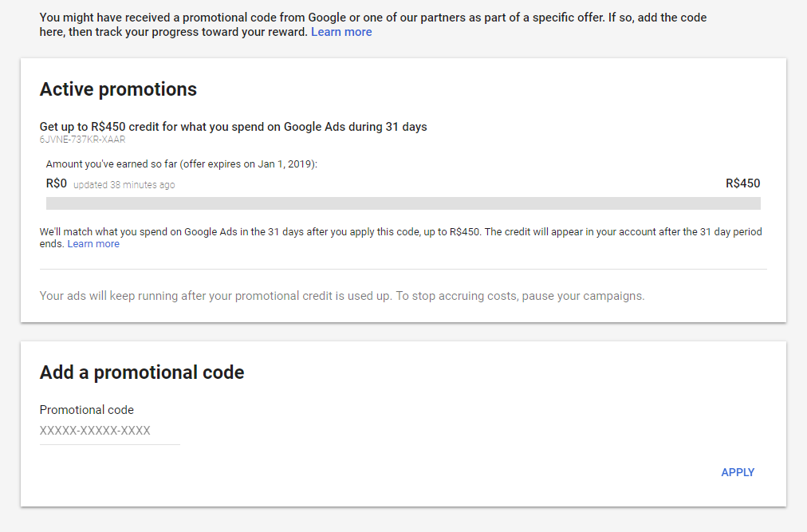Click the intro paragraph about promotional codes
This screenshot has height=532, width=807.
372,18
